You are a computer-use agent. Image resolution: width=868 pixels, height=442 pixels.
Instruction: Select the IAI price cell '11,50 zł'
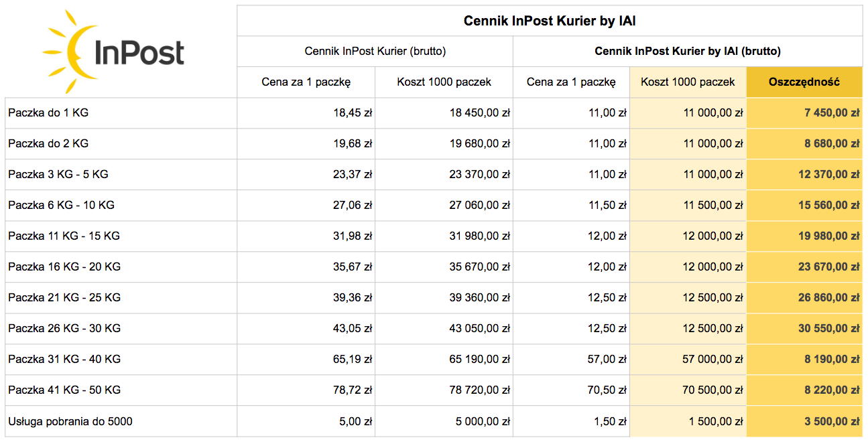point(572,206)
